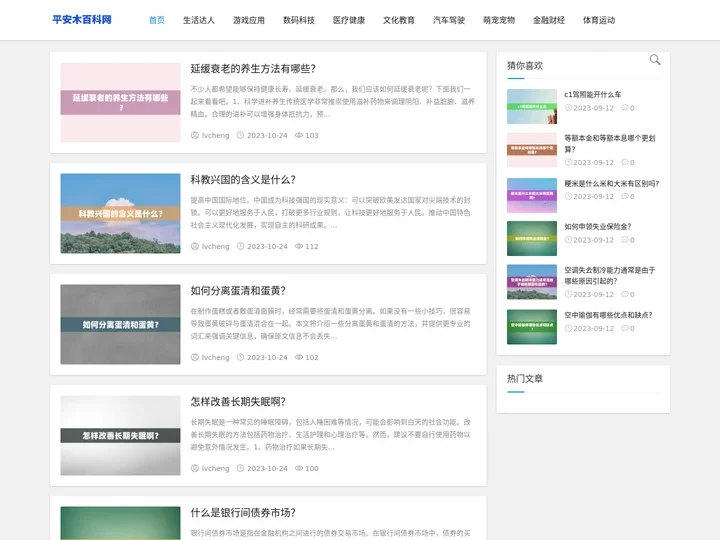Click sidebar thumbnail for 粳米是什么米
The height and width of the screenshot is (540, 720).
[x=532, y=195]
